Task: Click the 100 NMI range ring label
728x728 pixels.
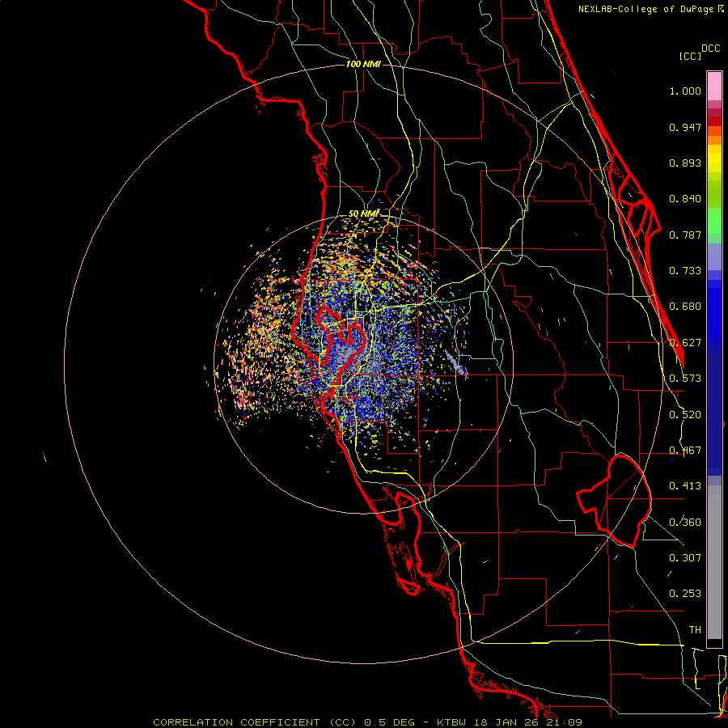Action: 363,64
